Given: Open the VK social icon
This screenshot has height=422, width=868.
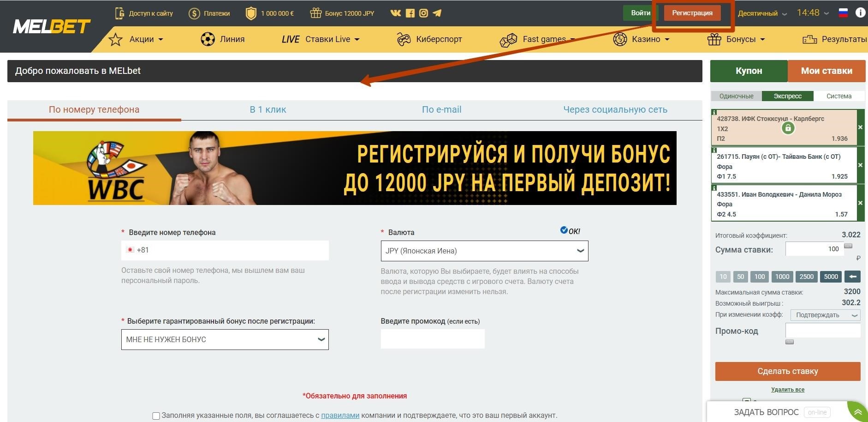Looking at the screenshot, I should tap(396, 13).
